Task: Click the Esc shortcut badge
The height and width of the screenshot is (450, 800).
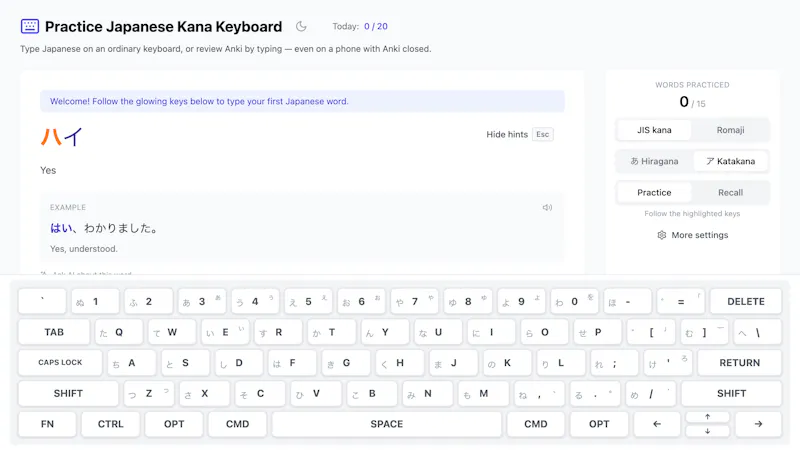Action: click(x=542, y=134)
